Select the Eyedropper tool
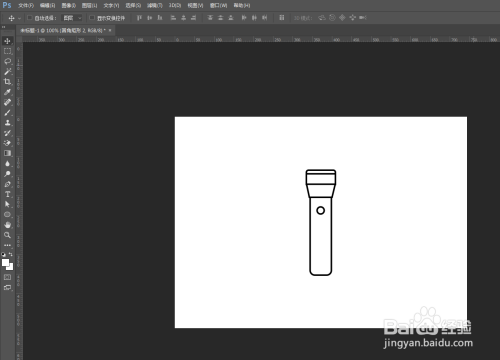Screen dimensions: 500x360 coord(7,92)
